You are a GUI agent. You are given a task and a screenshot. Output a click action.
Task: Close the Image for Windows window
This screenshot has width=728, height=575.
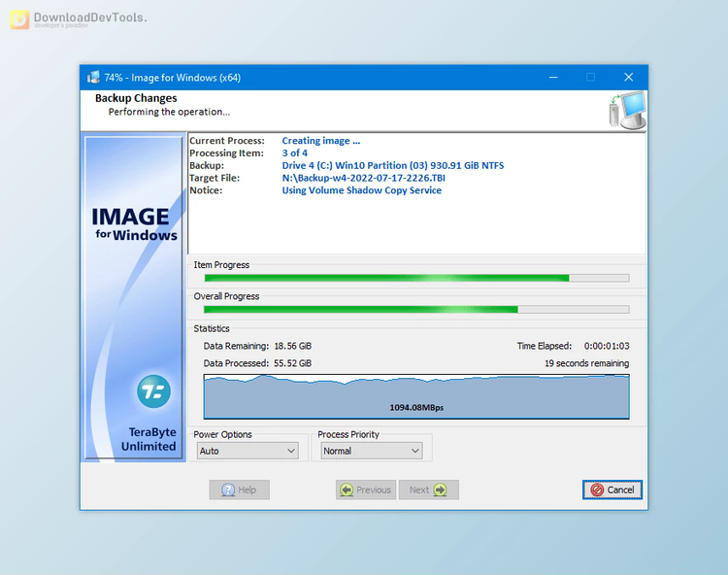tap(629, 77)
